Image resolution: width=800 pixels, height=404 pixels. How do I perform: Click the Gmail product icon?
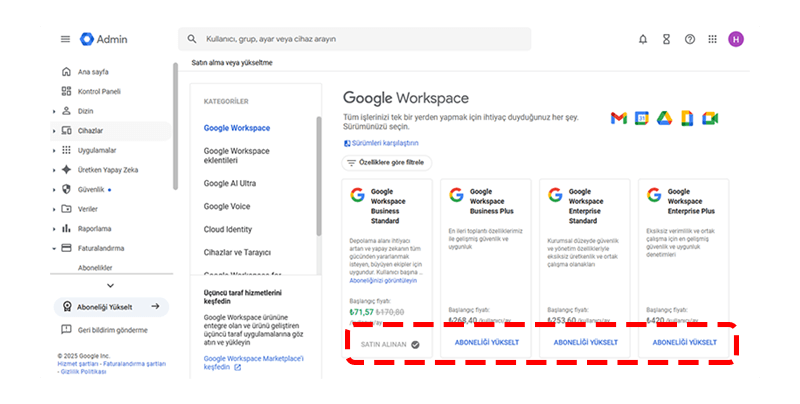tap(619, 118)
